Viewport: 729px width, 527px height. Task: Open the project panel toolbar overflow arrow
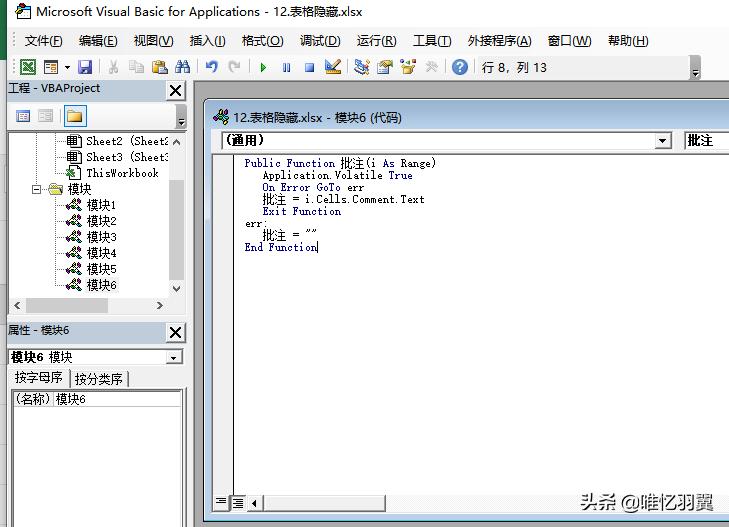[181, 116]
